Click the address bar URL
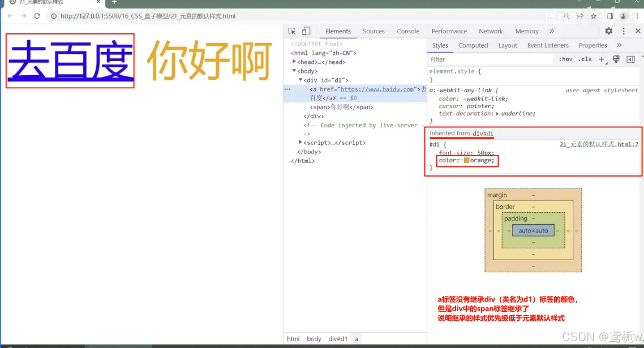This screenshot has height=348, width=644. click(x=148, y=16)
